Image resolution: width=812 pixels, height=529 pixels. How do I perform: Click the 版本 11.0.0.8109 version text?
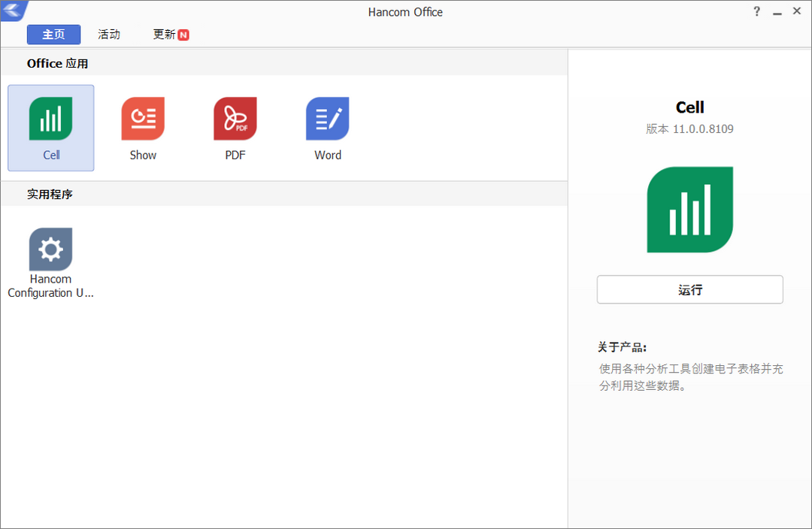[689, 128]
